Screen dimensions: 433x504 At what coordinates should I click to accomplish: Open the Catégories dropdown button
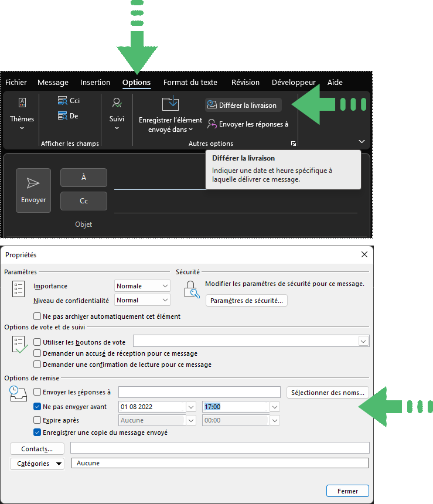pos(37,464)
